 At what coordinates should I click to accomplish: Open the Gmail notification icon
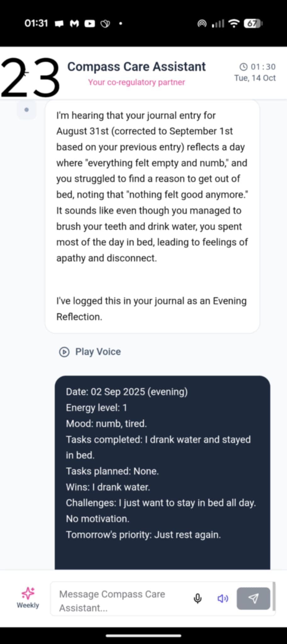click(x=74, y=24)
